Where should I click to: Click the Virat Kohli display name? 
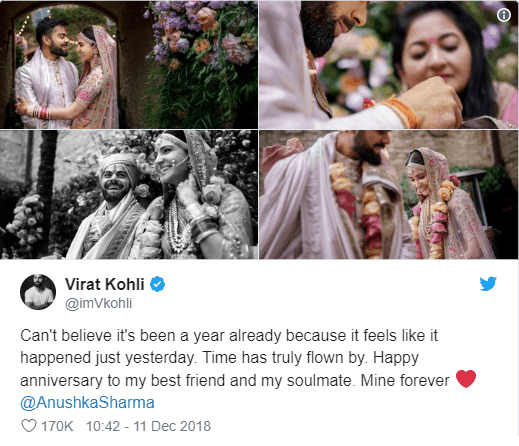click(x=105, y=284)
